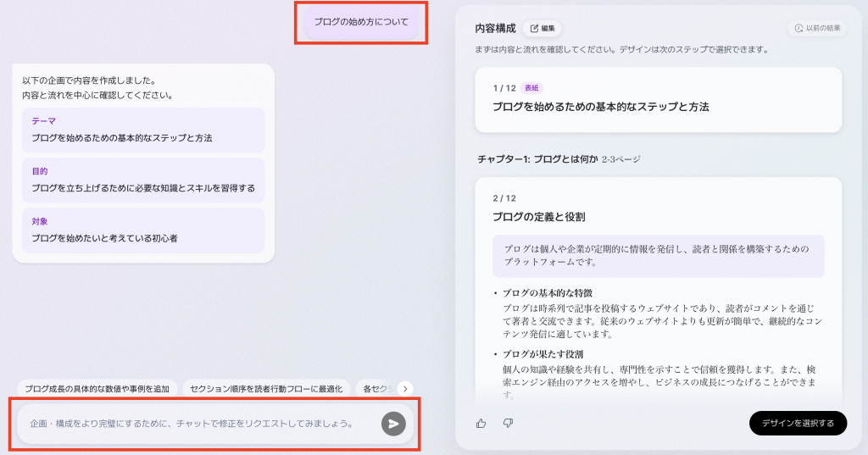Click the テーマ card in chat
The height and width of the screenshot is (455, 868).
coord(143,130)
